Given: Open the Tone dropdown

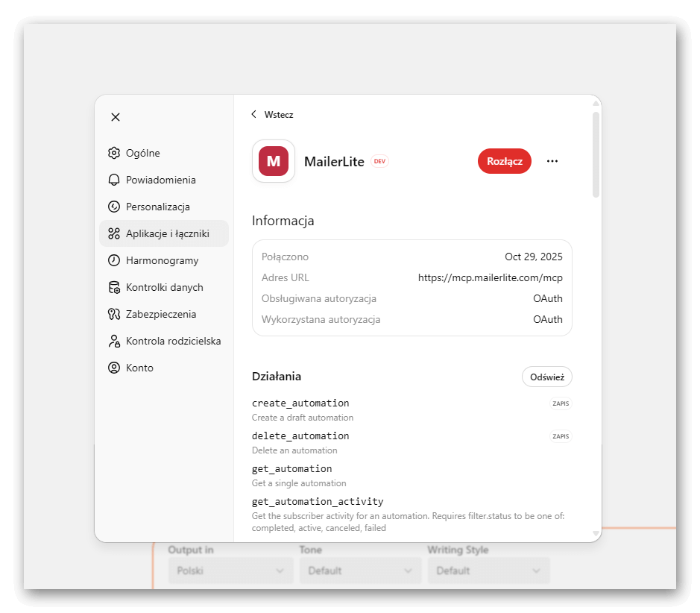Looking at the screenshot, I should (360, 570).
